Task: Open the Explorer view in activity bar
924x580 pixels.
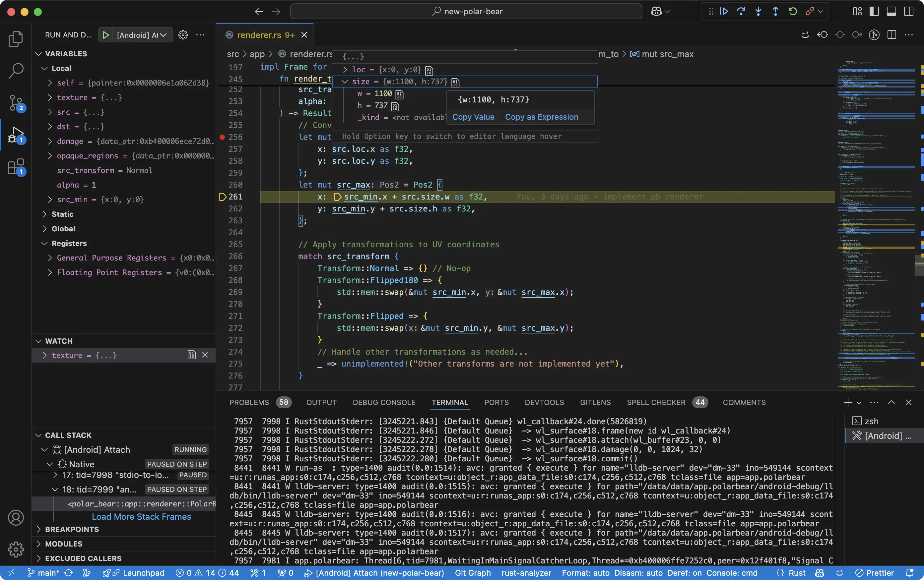Action: pos(16,39)
